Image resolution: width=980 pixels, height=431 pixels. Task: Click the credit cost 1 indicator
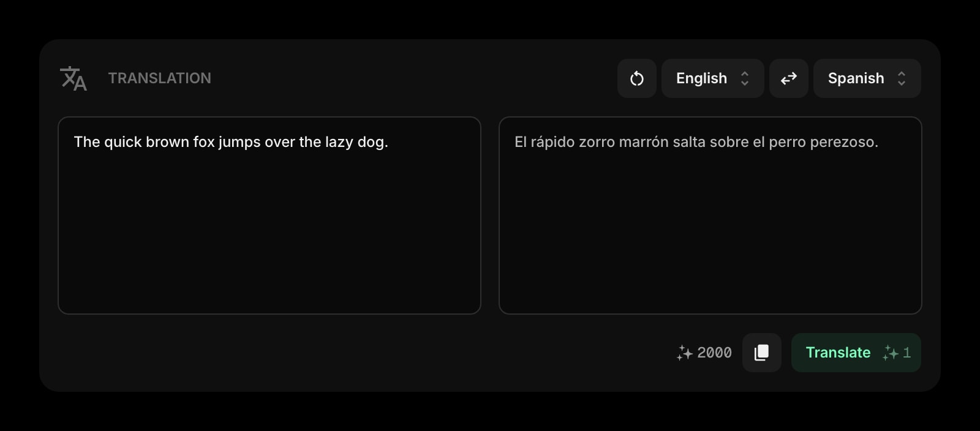tap(908, 353)
